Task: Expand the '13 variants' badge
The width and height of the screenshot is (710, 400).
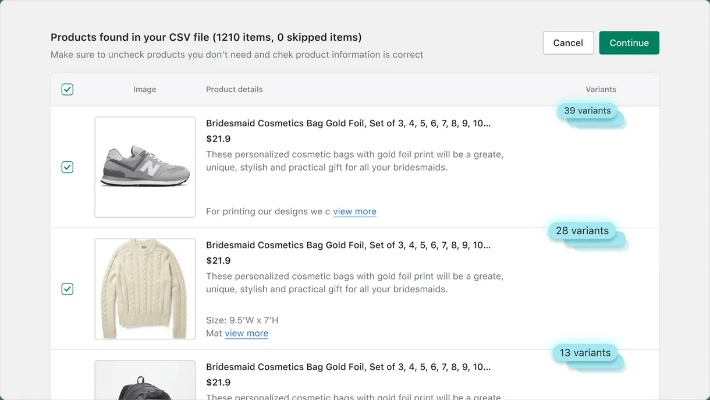Action: pos(584,353)
